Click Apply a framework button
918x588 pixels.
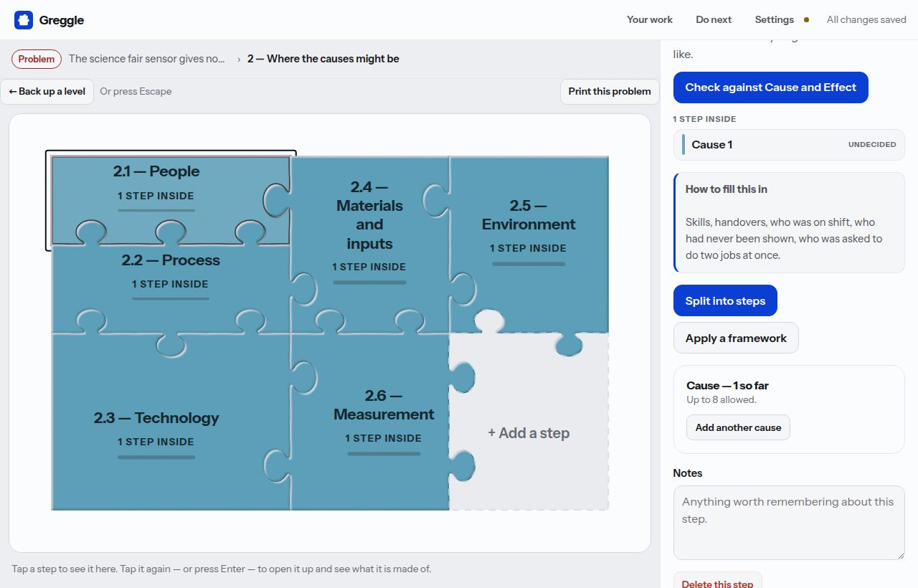[x=736, y=338]
